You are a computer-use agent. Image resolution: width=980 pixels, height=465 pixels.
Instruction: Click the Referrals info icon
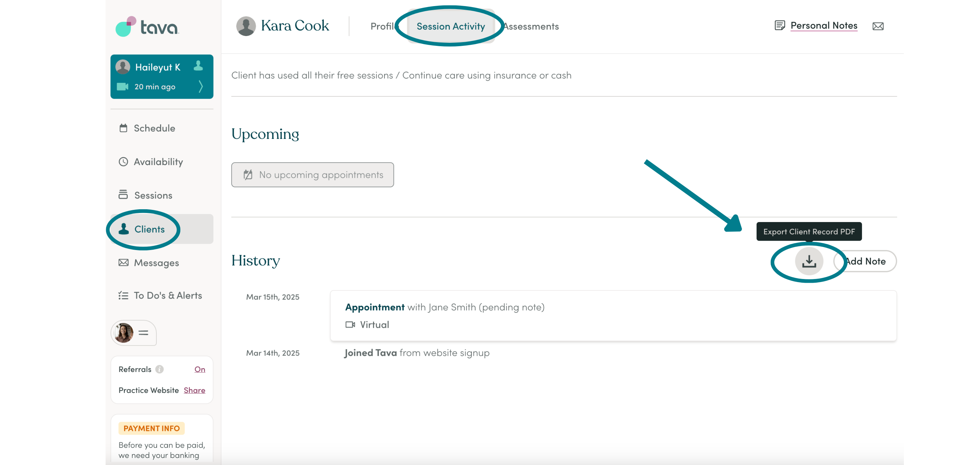click(160, 369)
